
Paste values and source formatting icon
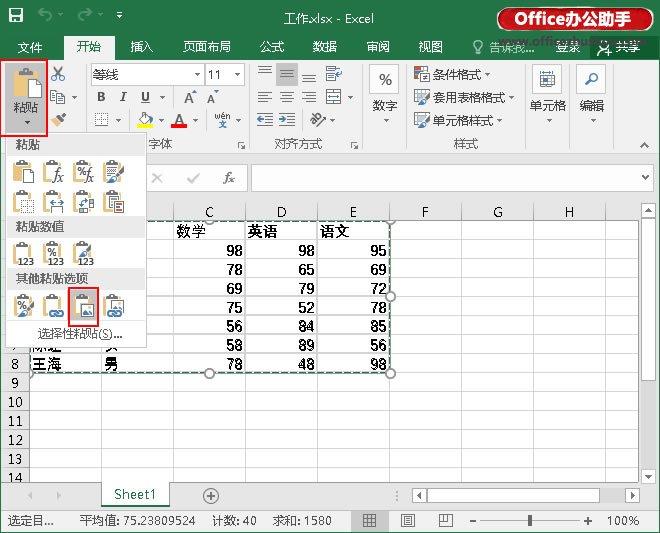(x=83, y=253)
